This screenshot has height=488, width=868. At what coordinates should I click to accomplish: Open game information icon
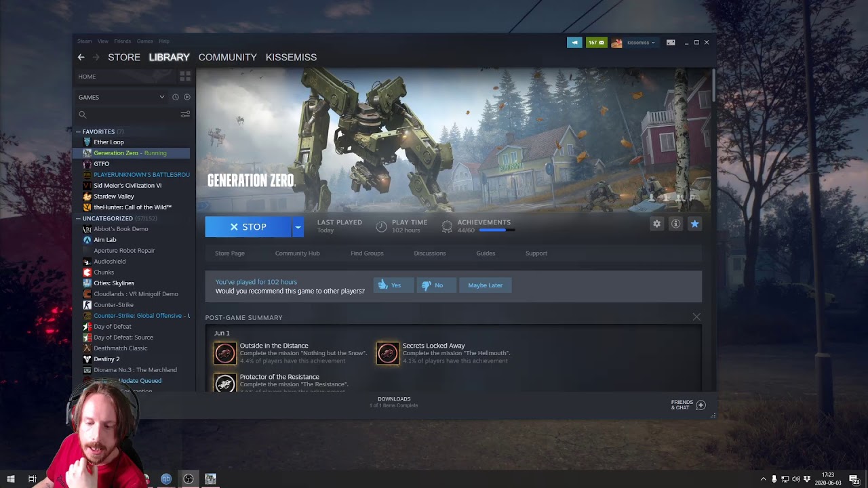click(675, 224)
